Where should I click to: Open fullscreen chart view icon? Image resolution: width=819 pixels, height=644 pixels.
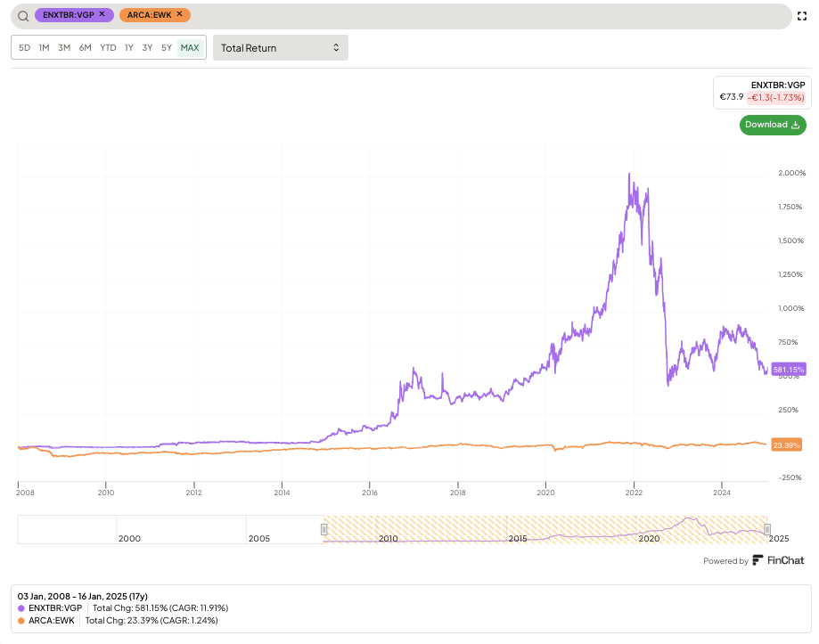point(802,16)
